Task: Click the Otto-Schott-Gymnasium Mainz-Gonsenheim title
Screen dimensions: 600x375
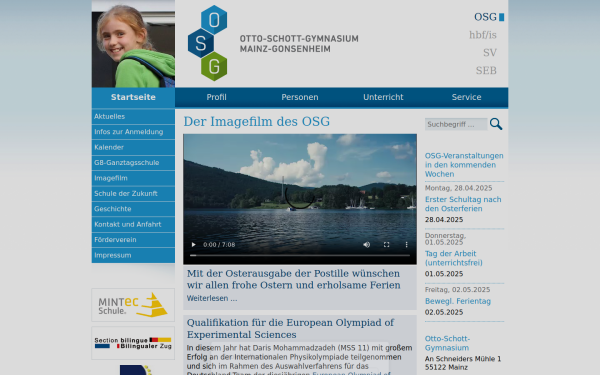Action: pyautogui.click(x=299, y=44)
